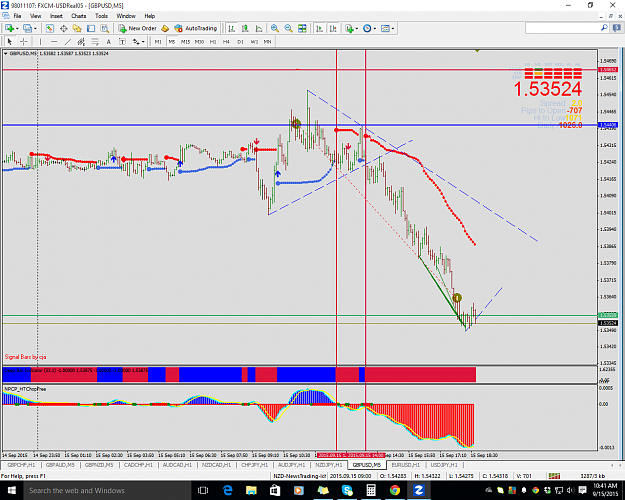Switch chart to line chart type
625x500 pixels.
[x=259, y=28]
